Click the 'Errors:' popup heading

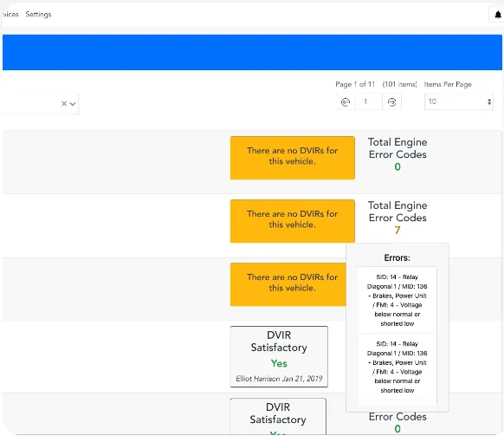(397, 257)
